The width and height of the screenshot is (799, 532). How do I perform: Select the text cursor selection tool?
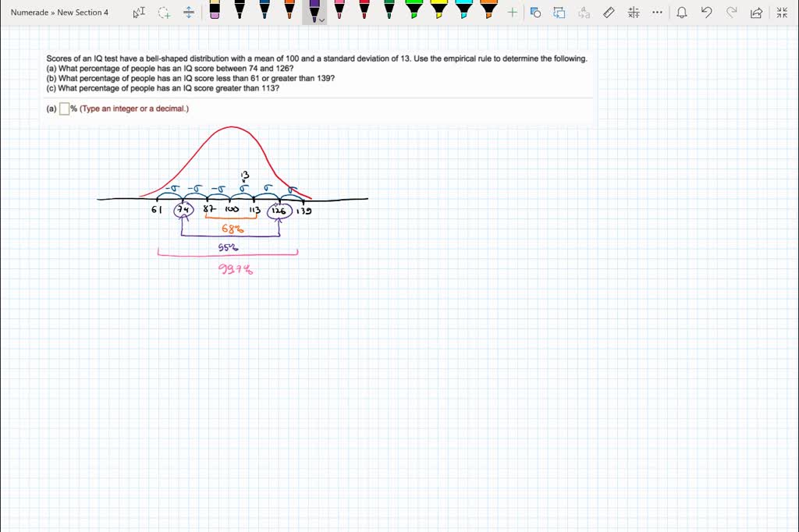[x=140, y=12]
